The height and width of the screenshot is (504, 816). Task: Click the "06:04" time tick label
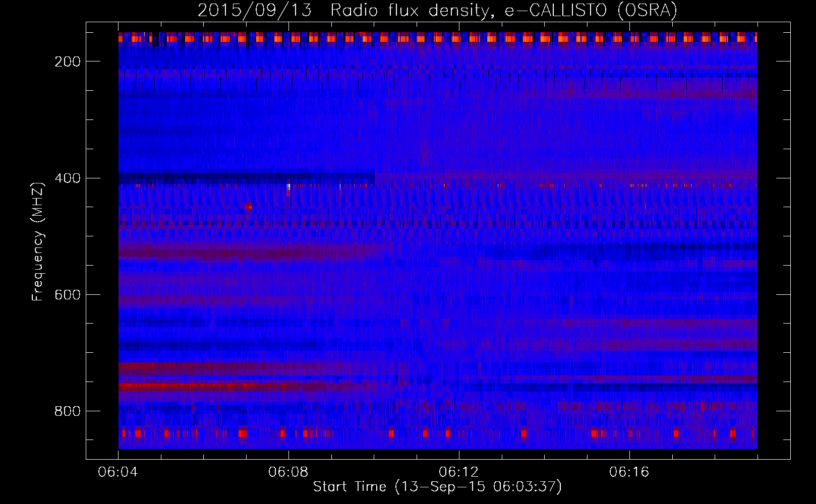(x=118, y=472)
